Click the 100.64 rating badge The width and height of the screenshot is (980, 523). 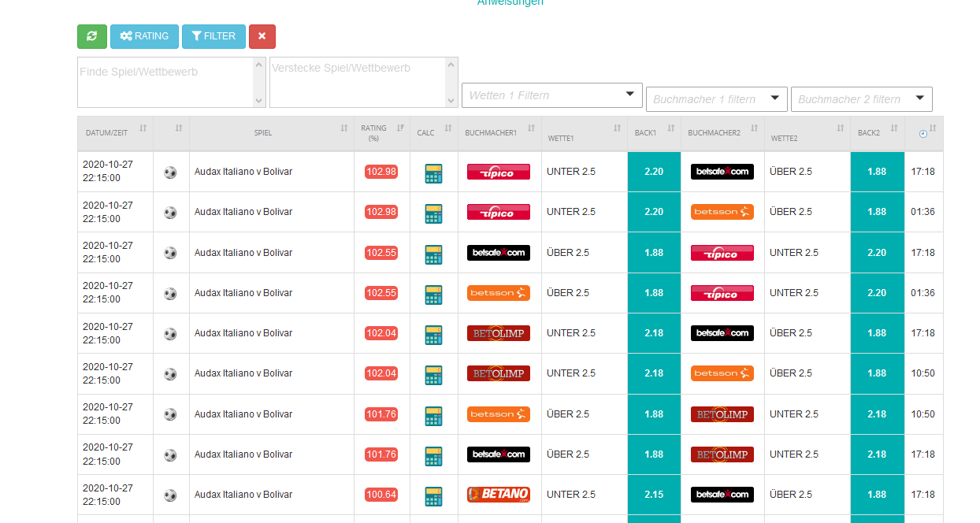[381, 495]
